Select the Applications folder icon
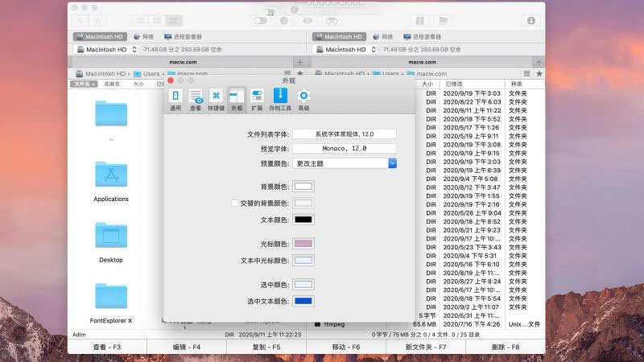This screenshot has height=362, width=644. pyautogui.click(x=111, y=175)
